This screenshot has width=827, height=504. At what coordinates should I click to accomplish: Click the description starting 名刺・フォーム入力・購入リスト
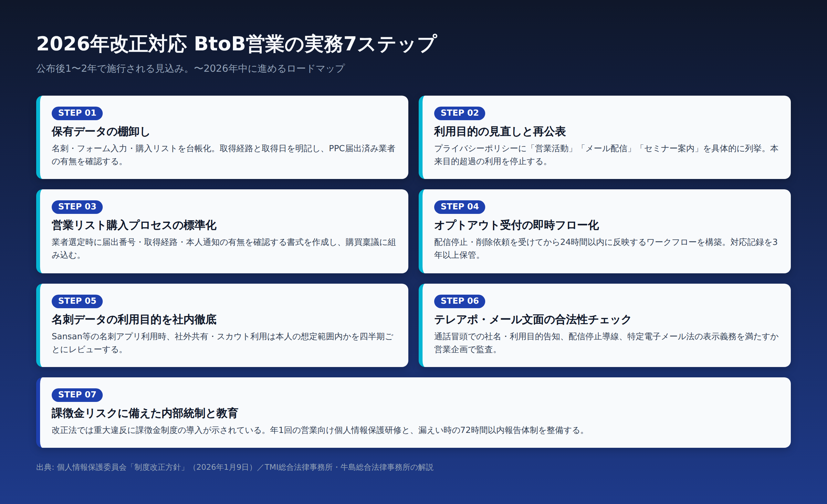click(224, 155)
